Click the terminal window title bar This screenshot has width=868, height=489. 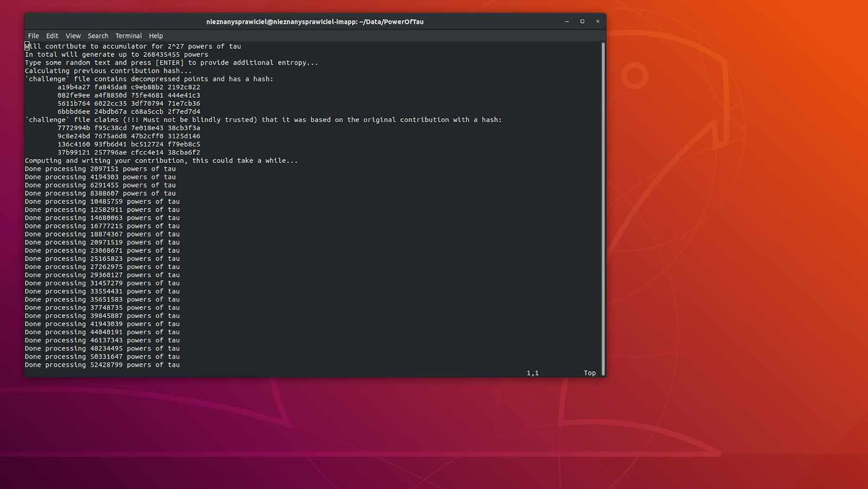[x=315, y=22]
